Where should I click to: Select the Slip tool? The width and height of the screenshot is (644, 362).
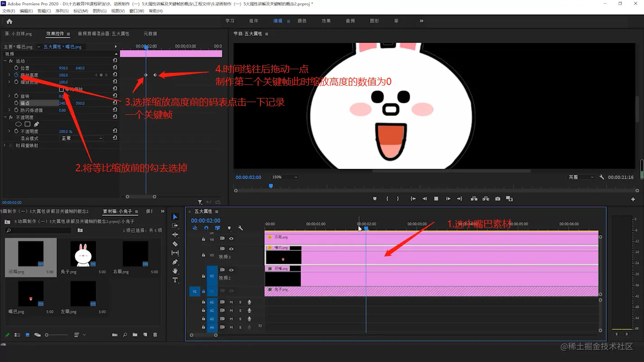click(x=175, y=253)
